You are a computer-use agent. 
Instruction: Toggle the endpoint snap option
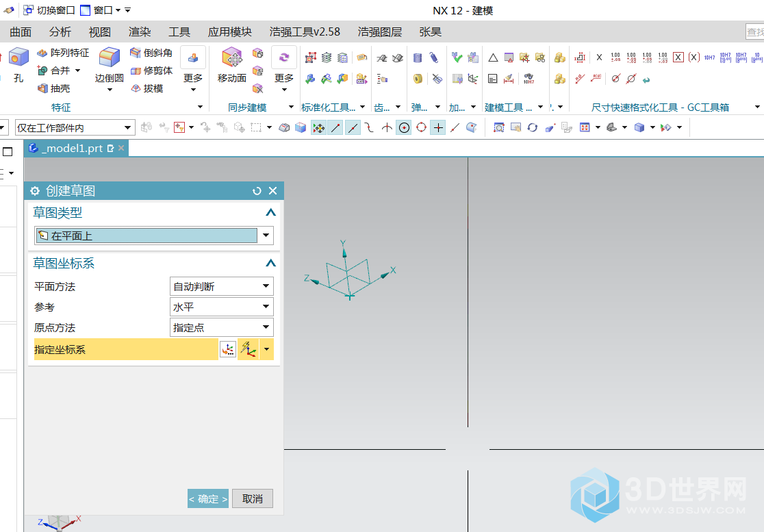(x=335, y=127)
